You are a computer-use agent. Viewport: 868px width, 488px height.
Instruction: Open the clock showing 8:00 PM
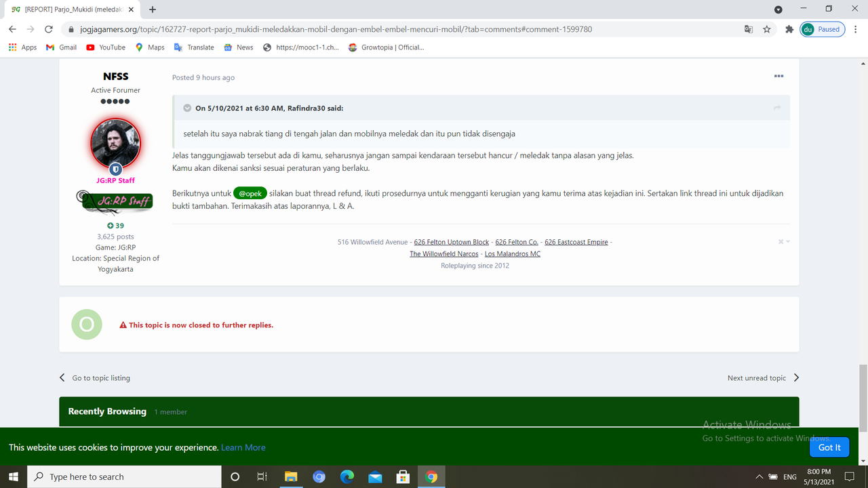[818, 476]
